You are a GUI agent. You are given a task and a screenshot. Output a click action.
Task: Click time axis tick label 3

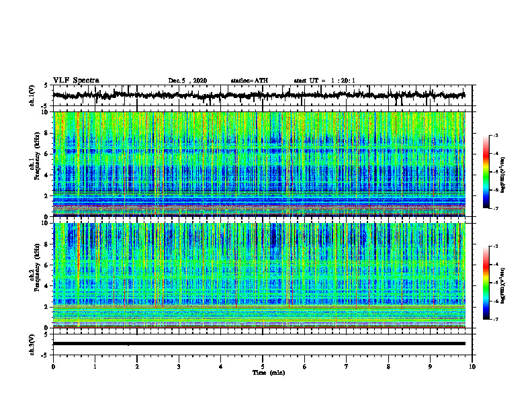[179, 367]
